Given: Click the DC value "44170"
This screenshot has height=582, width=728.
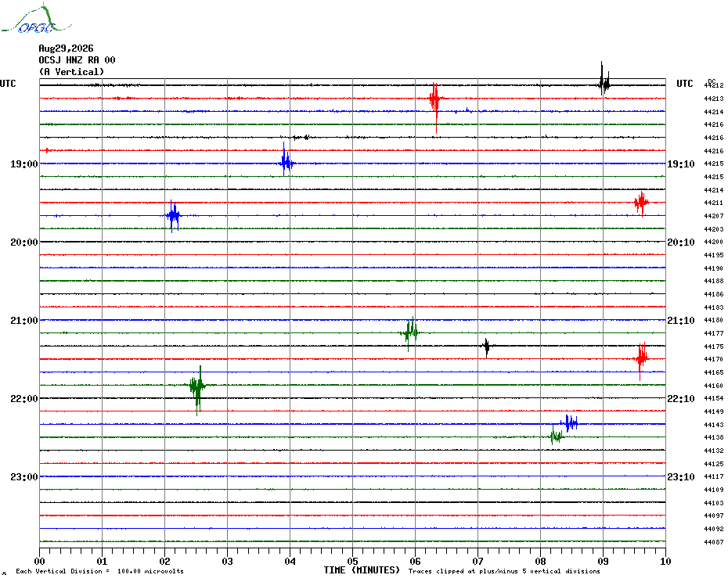Looking at the screenshot, I should pos(714,359).
